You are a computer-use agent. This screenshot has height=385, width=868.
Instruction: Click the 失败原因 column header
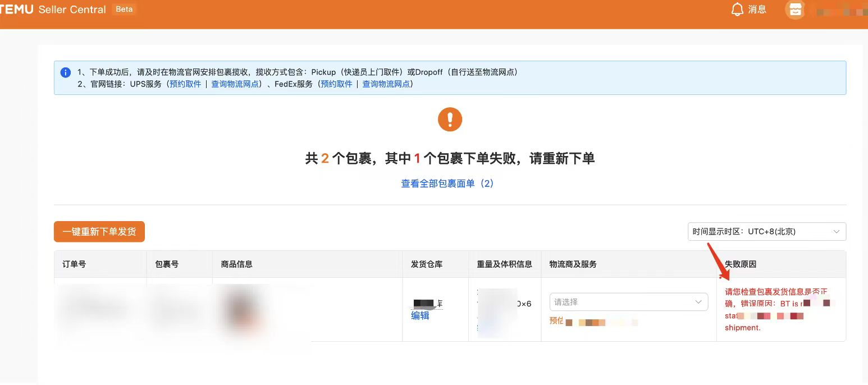tap(741, 264)
